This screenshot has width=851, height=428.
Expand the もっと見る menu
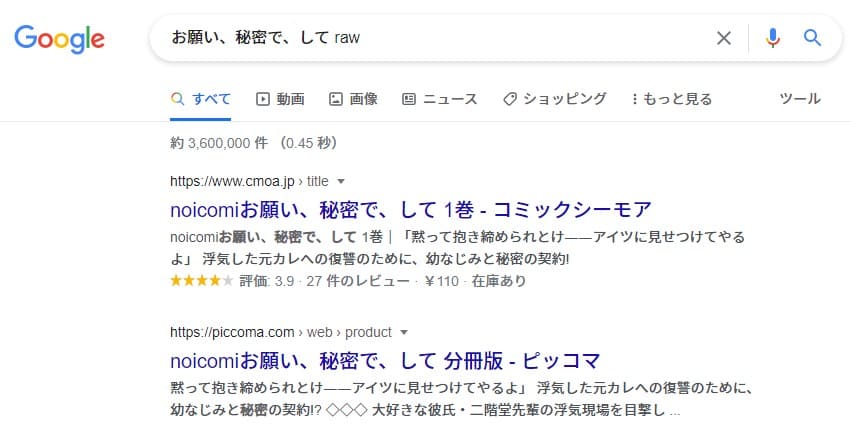[x=671, y=99]
